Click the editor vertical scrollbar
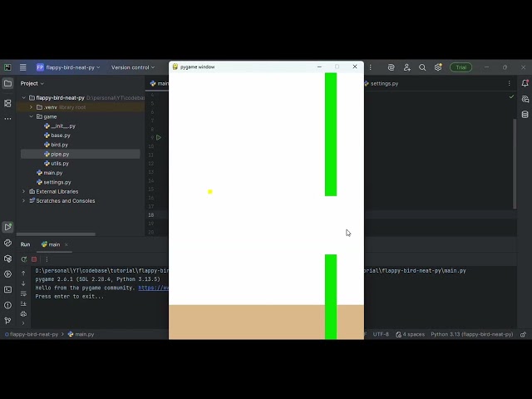Image resolution: width=532 pixels, height=399 pixels. point(515,164)
